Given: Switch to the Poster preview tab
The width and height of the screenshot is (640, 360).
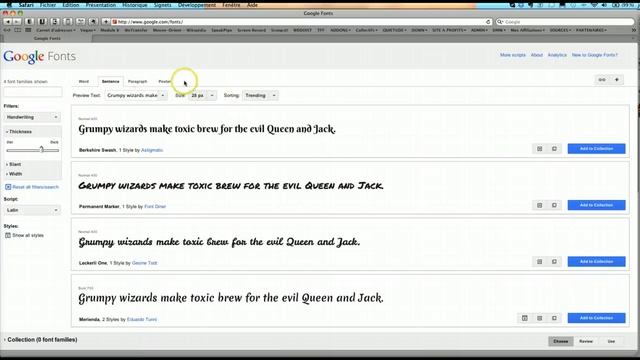Looking at the screenshot, I should (164, 81).
